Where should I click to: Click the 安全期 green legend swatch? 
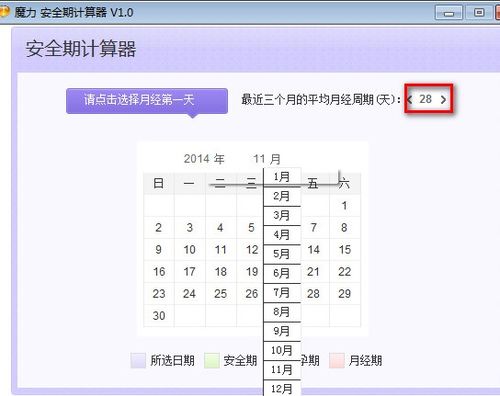pos(212,360)
